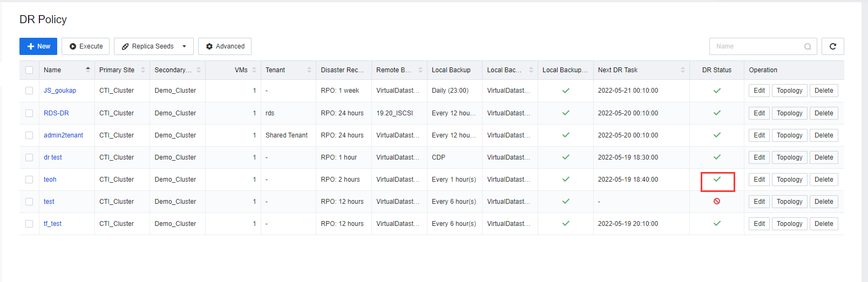Click the DR Status checkmark for teoh

[717, 179]
